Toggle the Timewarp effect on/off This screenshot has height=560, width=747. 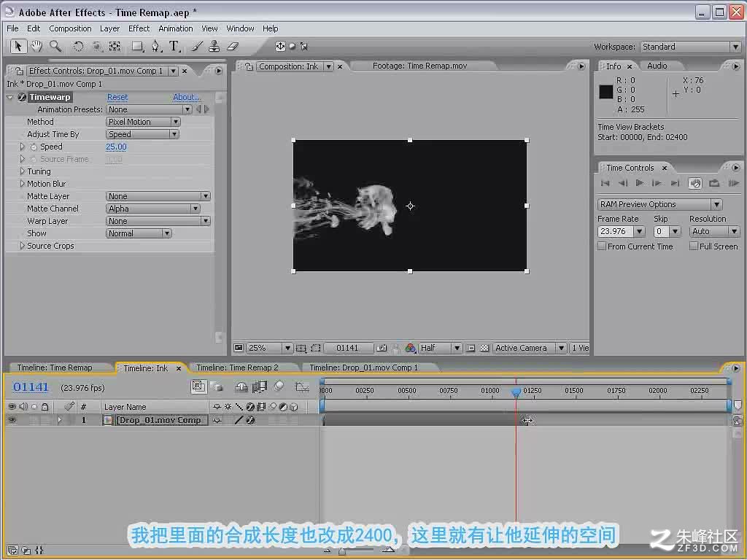coord(22,97)
